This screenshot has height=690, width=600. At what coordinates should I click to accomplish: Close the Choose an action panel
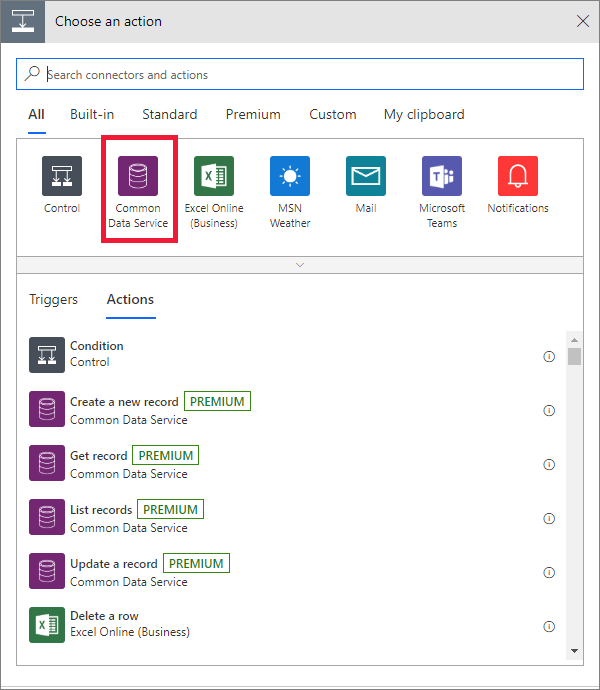point(583,21)
